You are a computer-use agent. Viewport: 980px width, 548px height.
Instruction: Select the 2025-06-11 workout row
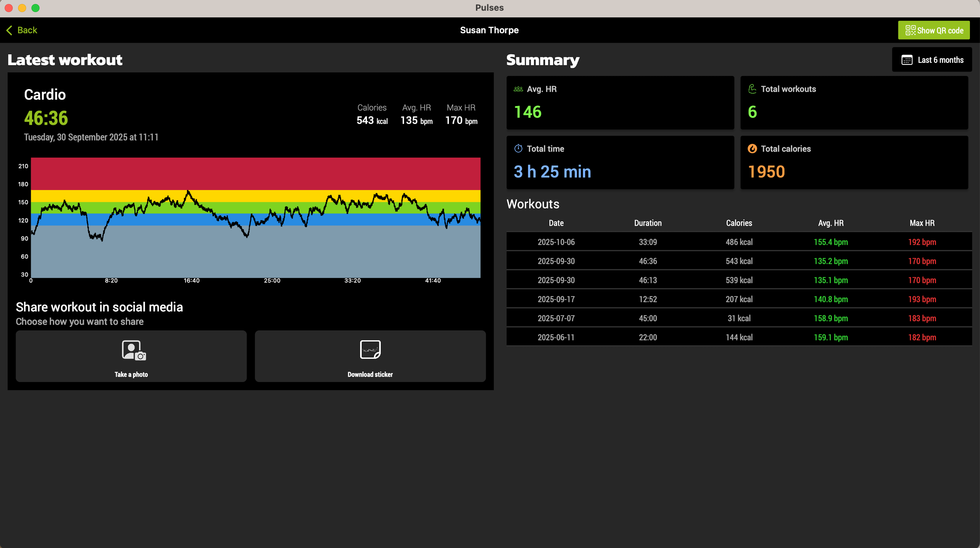point(739,337)
